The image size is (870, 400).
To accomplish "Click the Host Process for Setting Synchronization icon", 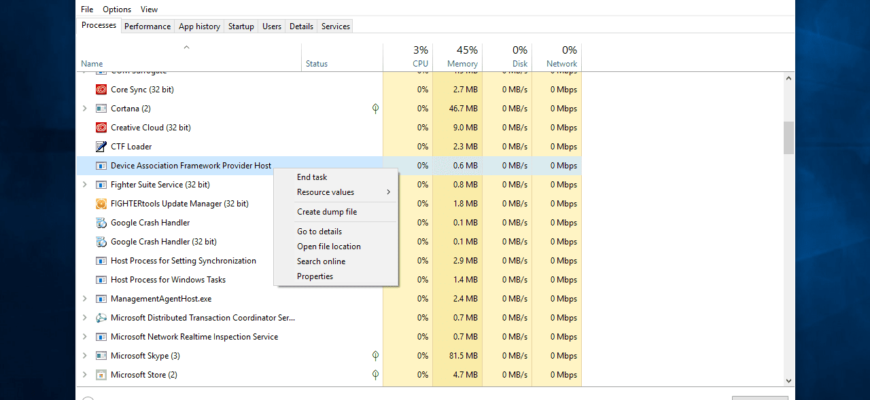I will (x=101, y=261).
